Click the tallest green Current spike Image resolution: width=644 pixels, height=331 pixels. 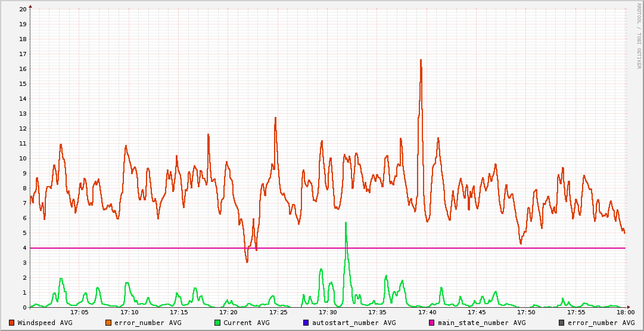(x=346, y=223)
